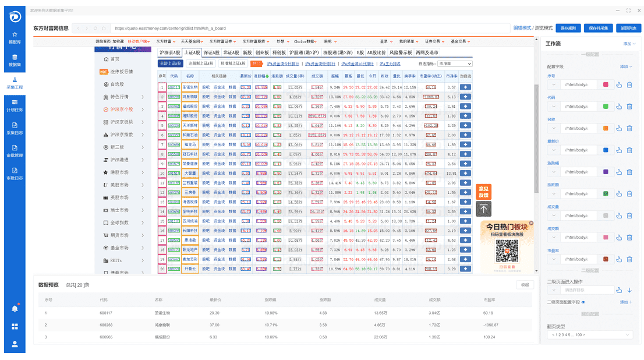Click 添加 + for 二级页面配置字段
This screenshot has width=644, height=360.
click(626, 302)
